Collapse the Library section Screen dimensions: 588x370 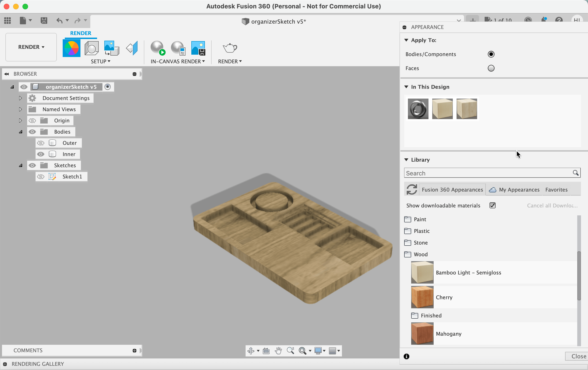tap(406, 160)
